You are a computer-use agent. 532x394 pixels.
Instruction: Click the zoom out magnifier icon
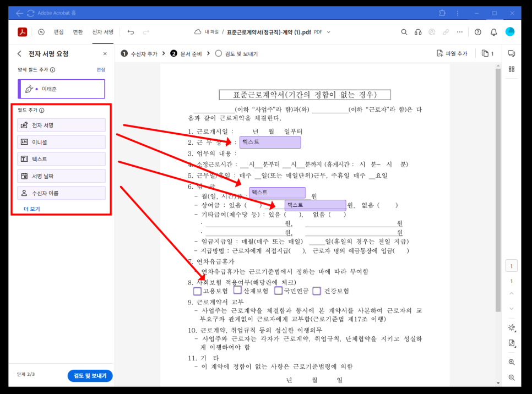coord(512,377)
